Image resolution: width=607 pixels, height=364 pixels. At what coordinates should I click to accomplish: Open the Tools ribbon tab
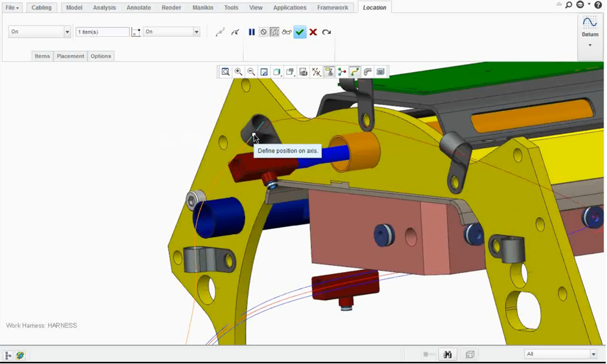click(231, 7)
